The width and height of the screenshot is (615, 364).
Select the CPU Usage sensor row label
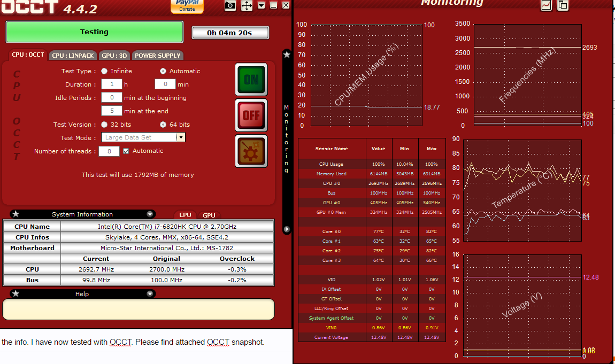click(332, 164)
